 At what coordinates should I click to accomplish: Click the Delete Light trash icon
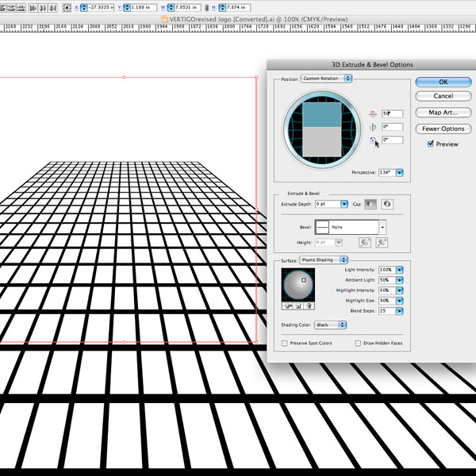tap(309, 305)
